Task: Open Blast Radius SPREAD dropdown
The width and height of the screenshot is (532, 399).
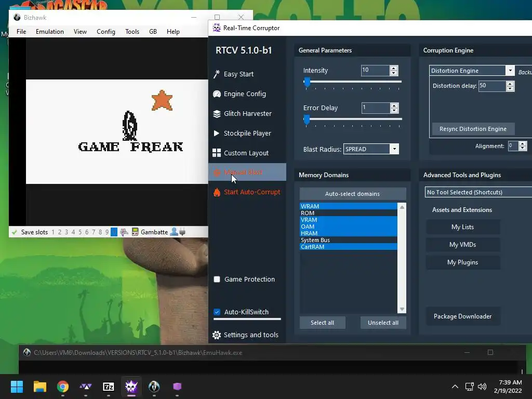Action: [394, 149]
